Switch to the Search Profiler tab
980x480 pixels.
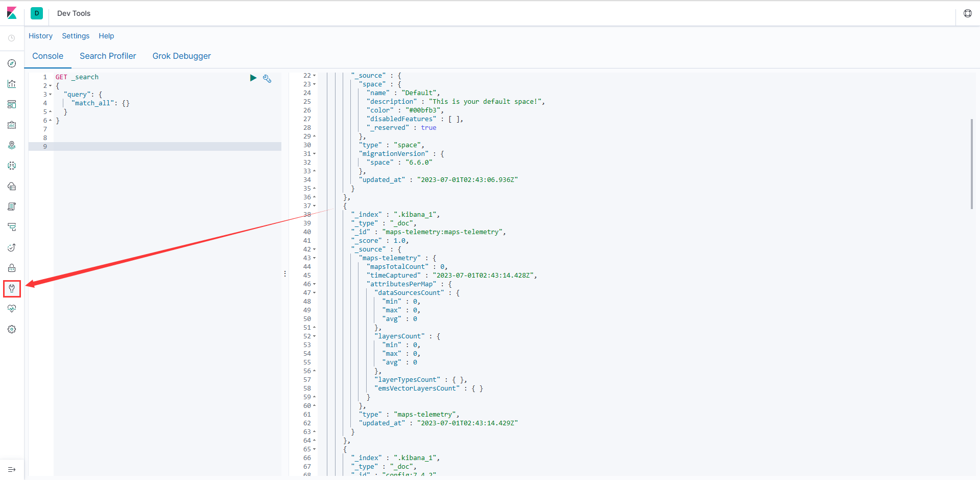(108, 56)
